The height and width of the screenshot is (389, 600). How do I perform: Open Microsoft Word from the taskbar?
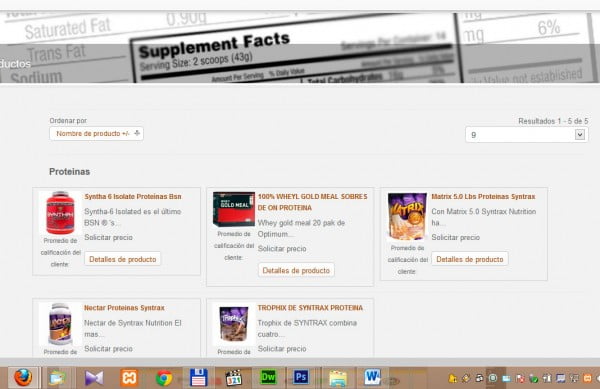pos(372,377)
